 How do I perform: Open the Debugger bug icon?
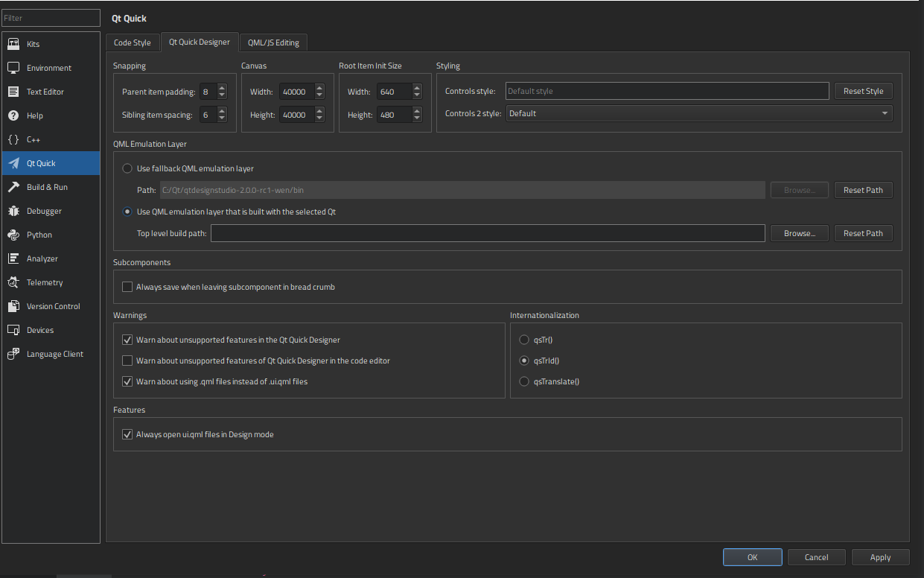[13, 211]
